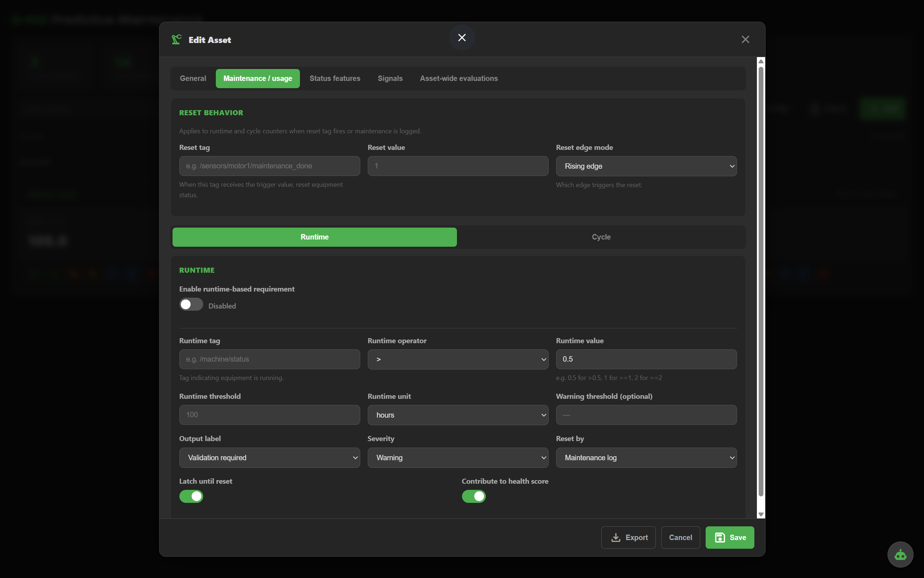Open the Reset by dropdown
The width and height of the screenshot is (924, 578).
646,458
